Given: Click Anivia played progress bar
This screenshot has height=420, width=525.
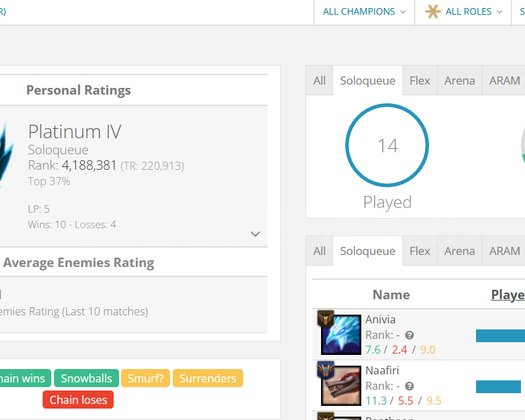Looking at the screenshot, I should [500, 336].
